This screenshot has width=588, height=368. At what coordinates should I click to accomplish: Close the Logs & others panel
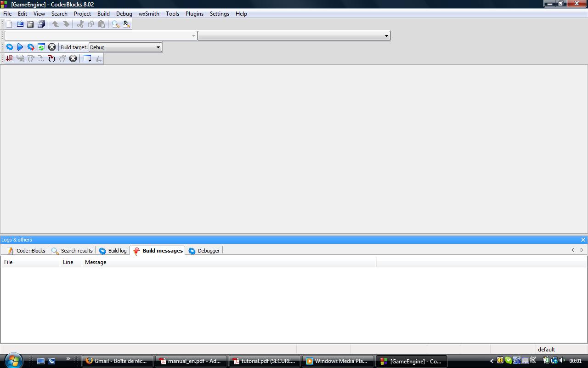click(x=583, y=240)
